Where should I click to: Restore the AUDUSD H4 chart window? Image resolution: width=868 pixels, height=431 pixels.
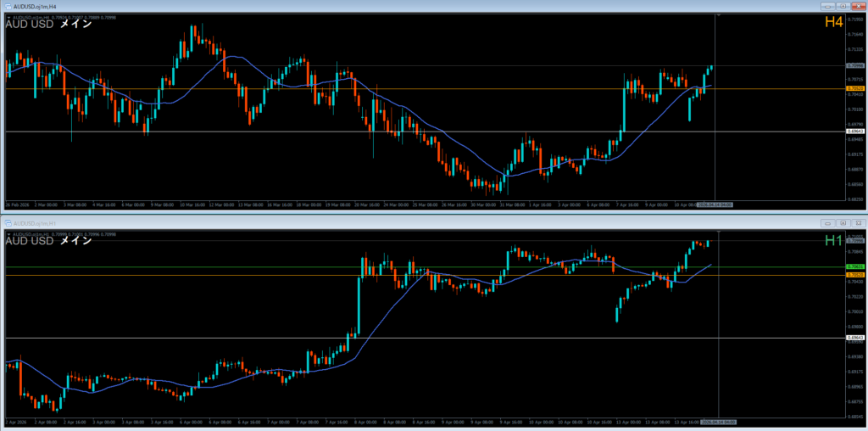point(843,6)
